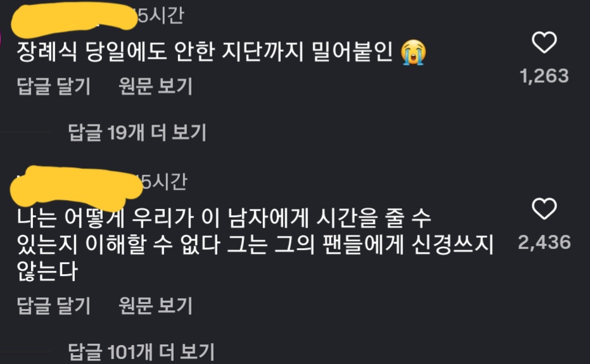
Task: Tap the heart on the 2,436-likes comment
Action: click(x=544, y=208)
